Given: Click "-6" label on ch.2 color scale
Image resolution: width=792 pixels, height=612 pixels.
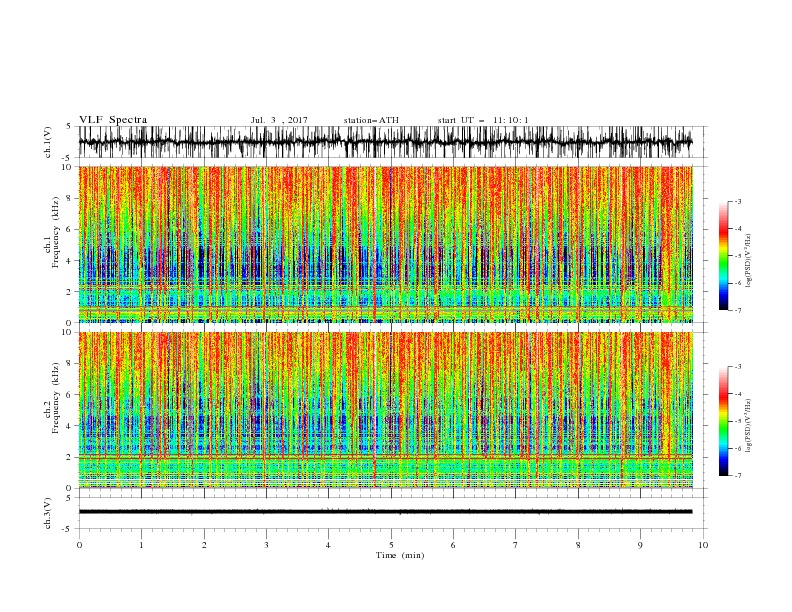Looking at the screenshot, I should 738,448.
